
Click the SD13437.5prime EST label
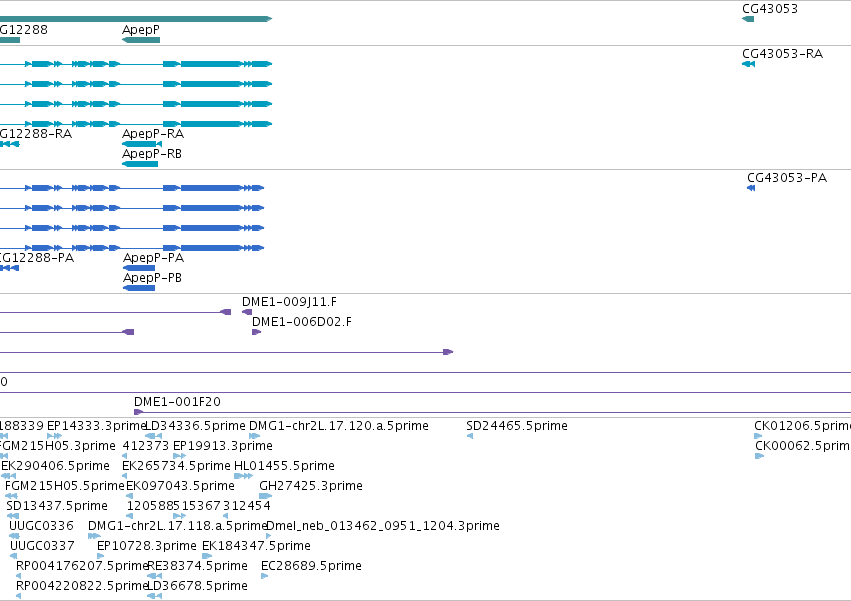point(57,506)
